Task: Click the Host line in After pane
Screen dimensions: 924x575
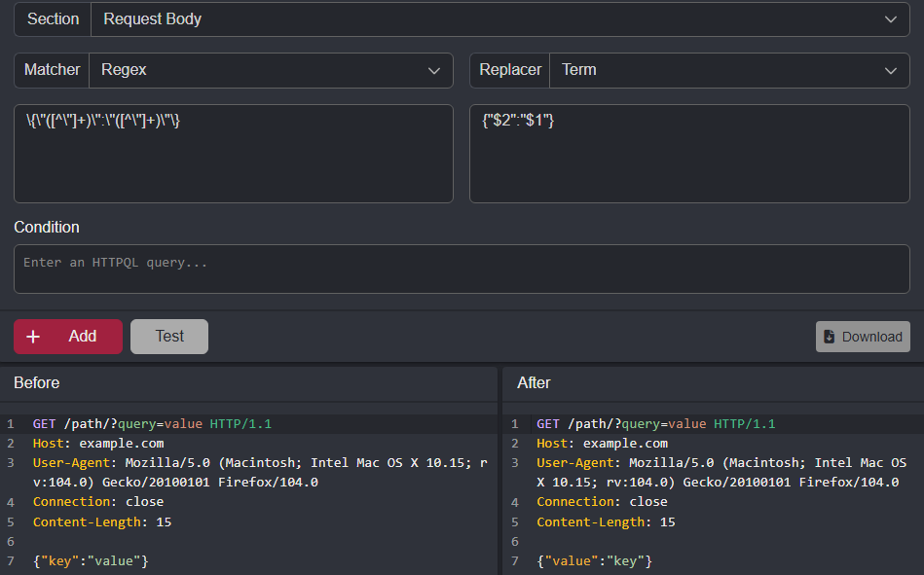Action: [x=602, y=444]
